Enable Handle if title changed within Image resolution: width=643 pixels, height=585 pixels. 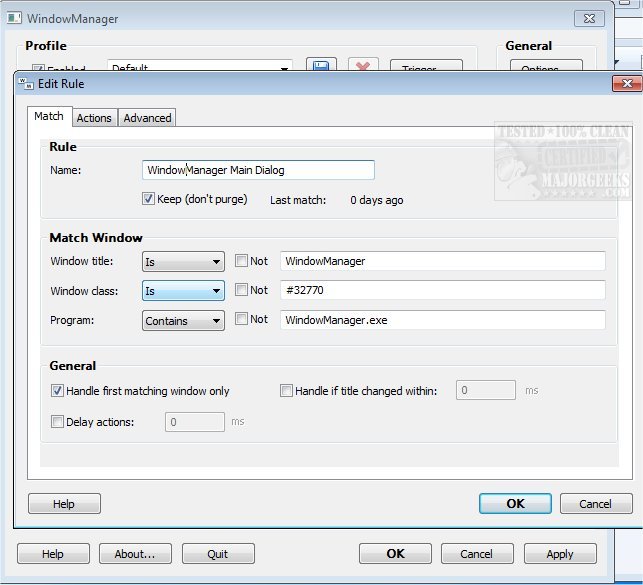(286, 390)
